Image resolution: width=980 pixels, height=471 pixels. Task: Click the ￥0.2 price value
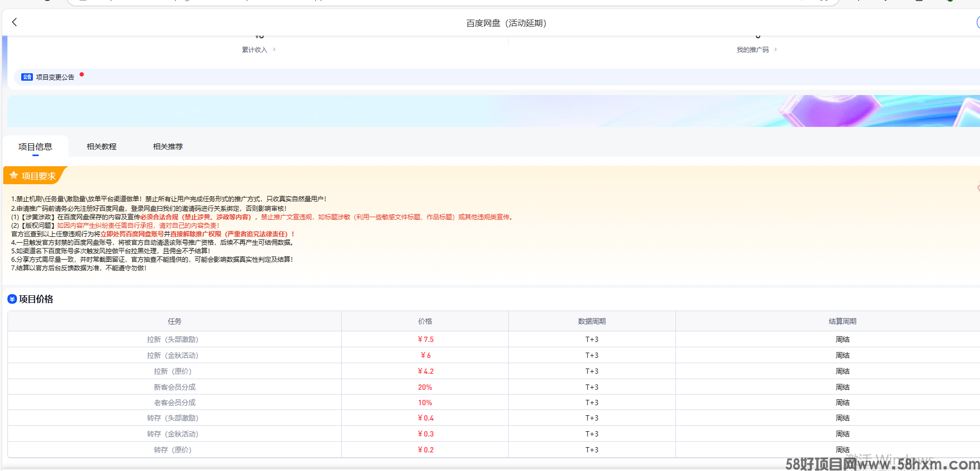pos(425,450)
